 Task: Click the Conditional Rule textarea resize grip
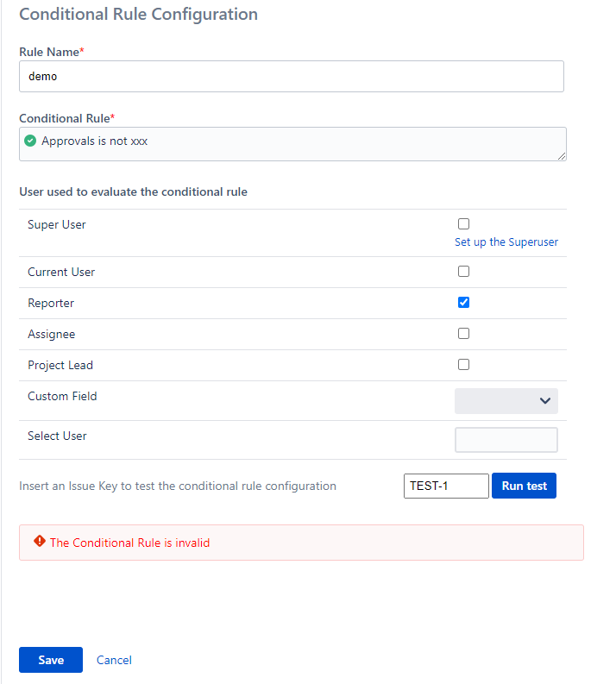tap(562, 156)
